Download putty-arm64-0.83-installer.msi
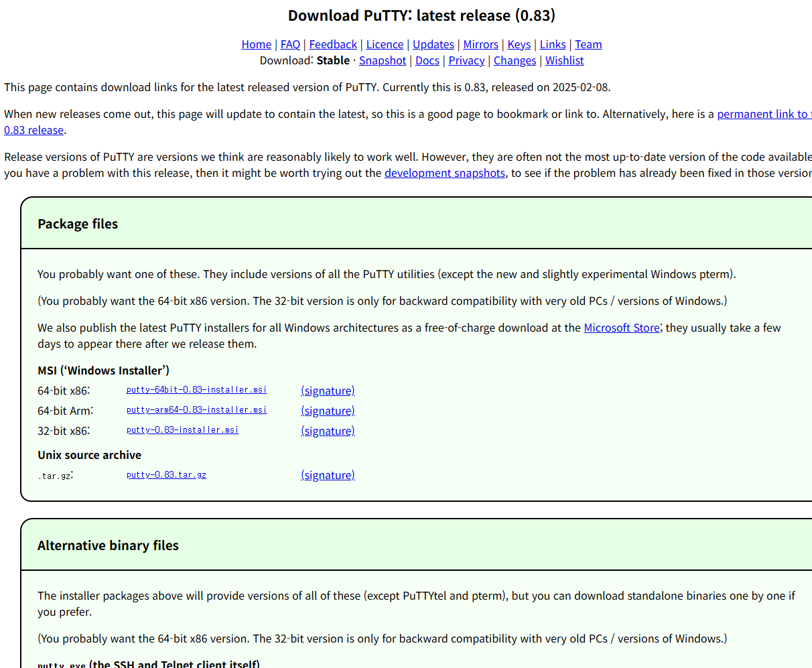This screenshot has height=668, width=812. (x=196, y=409)
